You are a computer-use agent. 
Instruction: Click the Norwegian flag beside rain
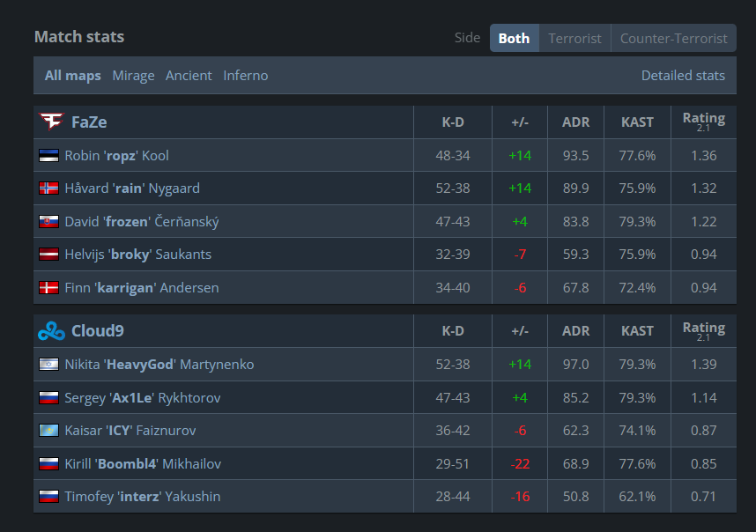48,188
